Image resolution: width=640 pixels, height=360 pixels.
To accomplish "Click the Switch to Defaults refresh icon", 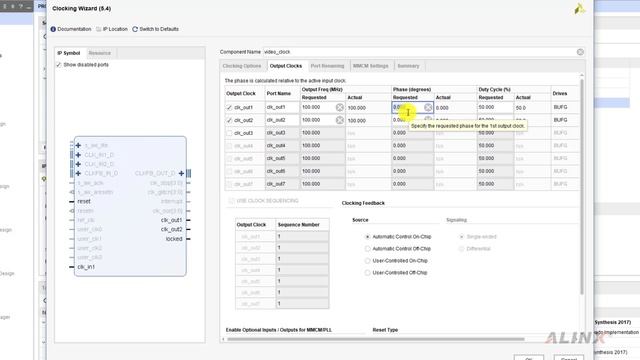I will pyautogui.click(x=135, y=29).
